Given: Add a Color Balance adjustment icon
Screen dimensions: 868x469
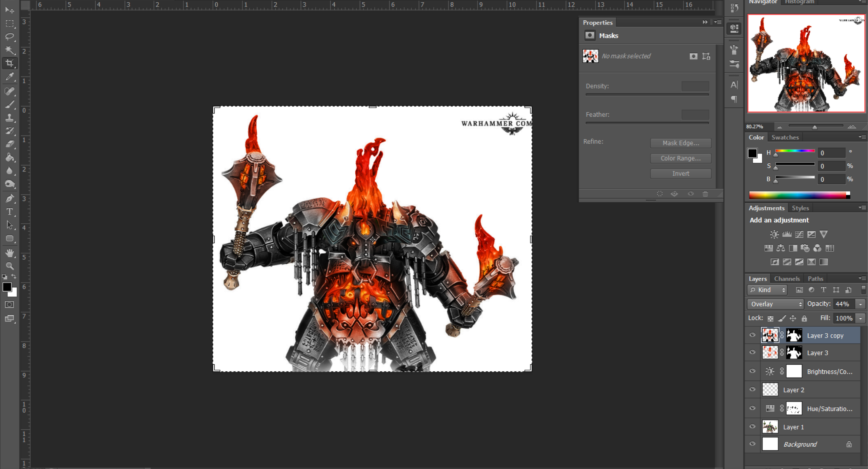Looking at the screenshot, I should click(x=781, y=248).
